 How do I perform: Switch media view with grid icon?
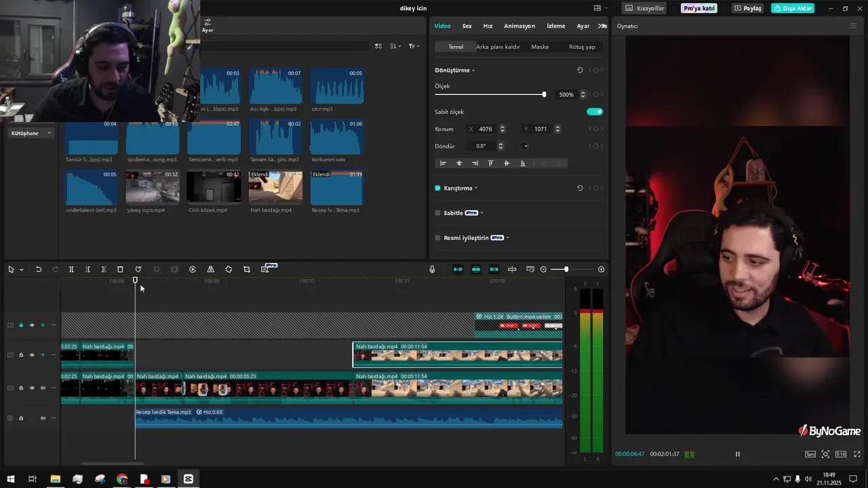coord(378,46)
